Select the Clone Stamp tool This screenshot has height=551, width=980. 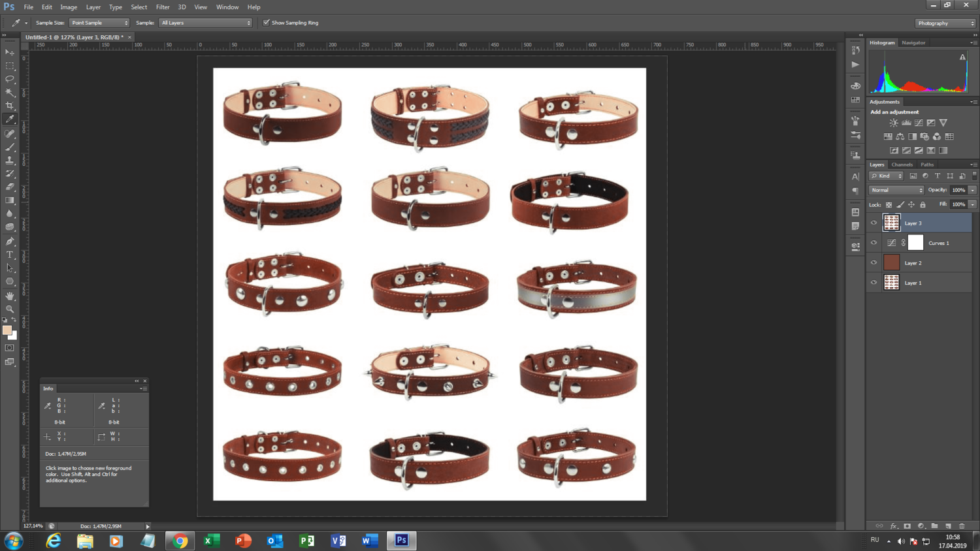[10, 160]
